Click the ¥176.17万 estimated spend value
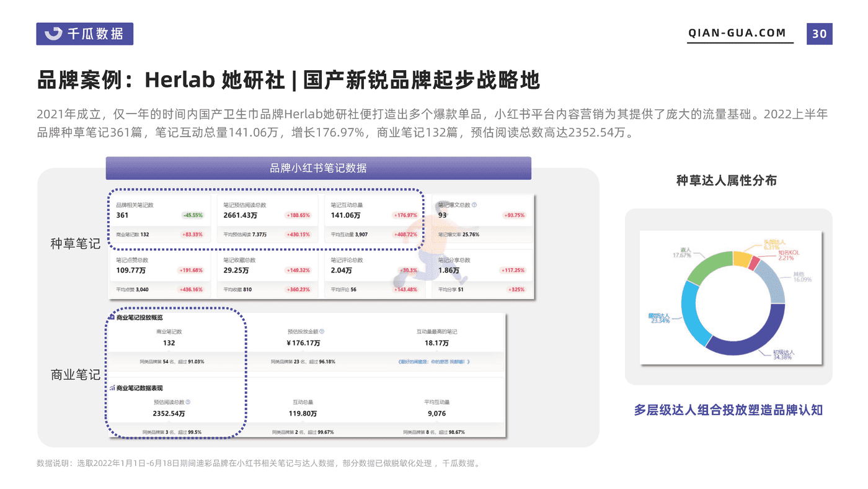The image size is (868, 489). pyautogui.click(x=304, y=343)
